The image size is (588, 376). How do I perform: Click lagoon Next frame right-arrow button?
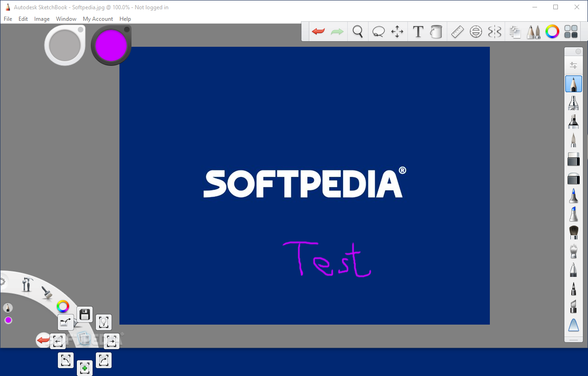tap(111, 342)
